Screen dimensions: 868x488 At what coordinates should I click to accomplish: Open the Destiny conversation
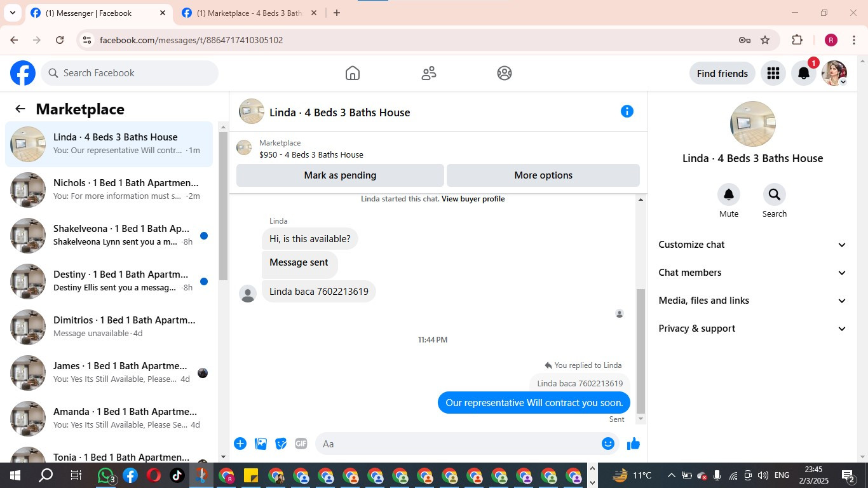tap(109, 281)
